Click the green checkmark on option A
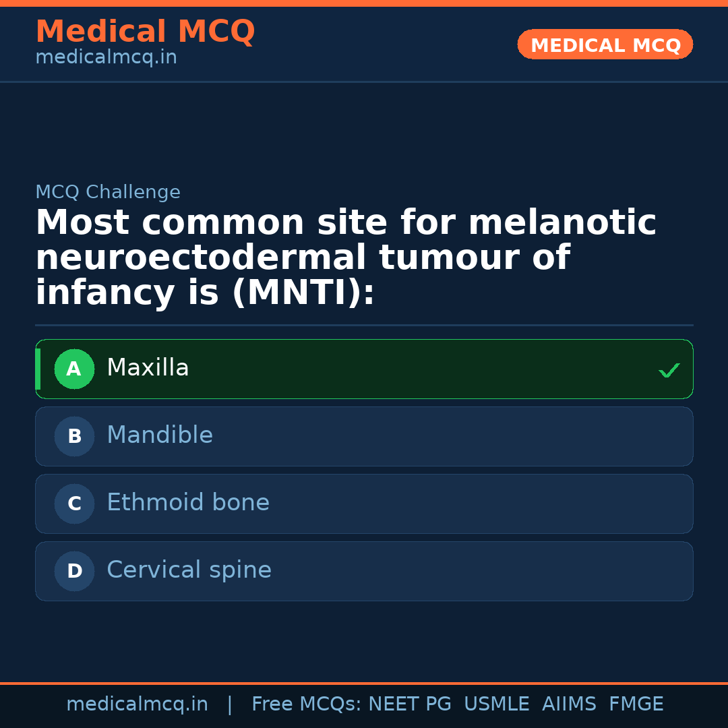This screenshot has width=728, height=728. pyautogui.click(x=669, y=369)
